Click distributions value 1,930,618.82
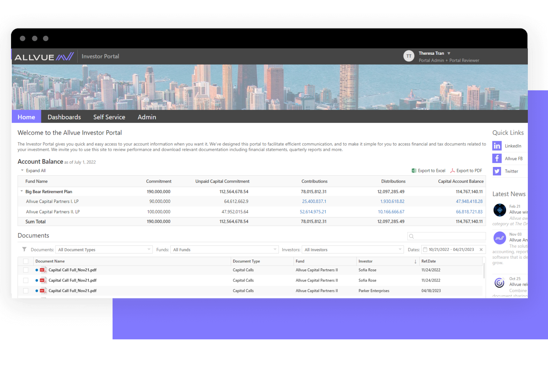 [392, 202]
